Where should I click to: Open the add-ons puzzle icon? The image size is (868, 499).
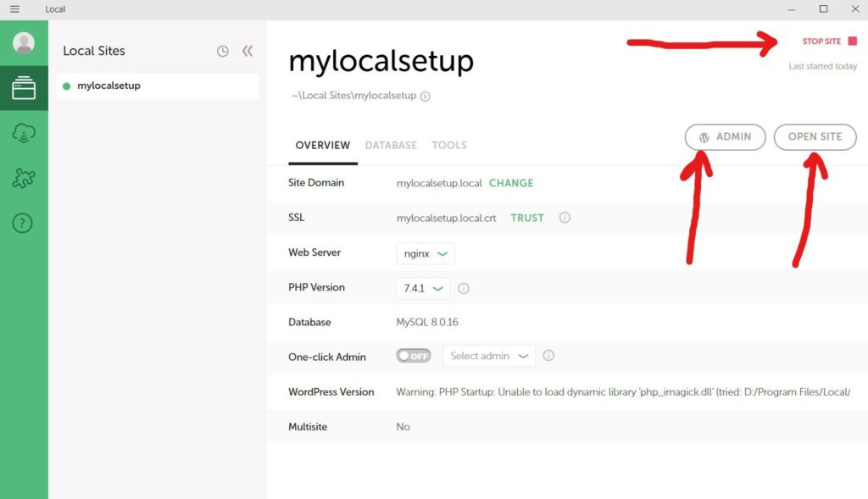(24, 178)
